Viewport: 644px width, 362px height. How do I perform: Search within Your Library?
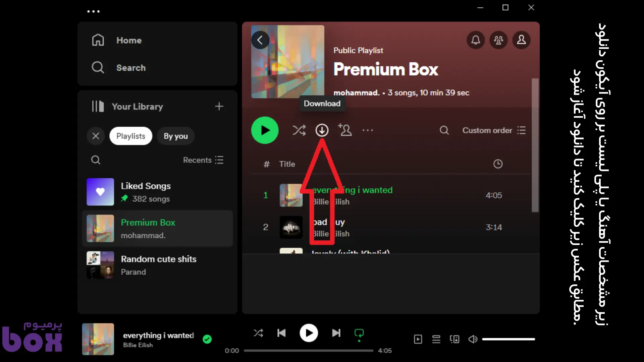(x=96, y=160)
